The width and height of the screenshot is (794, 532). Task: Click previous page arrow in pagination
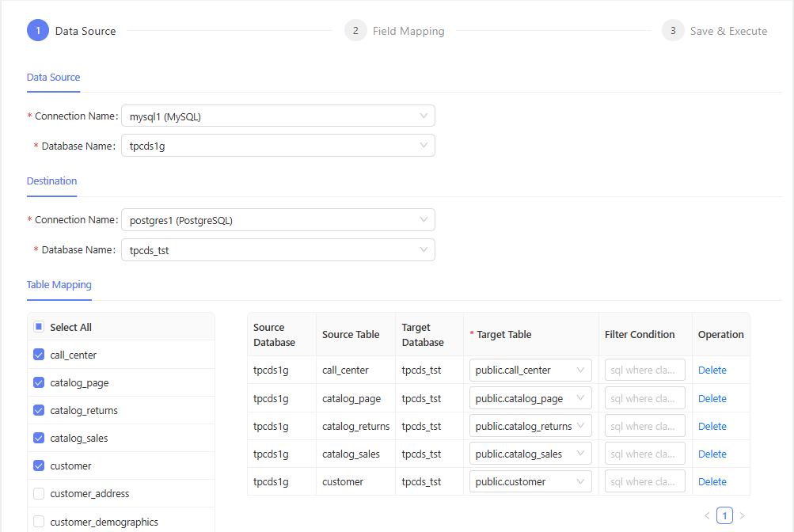point(707,516)
